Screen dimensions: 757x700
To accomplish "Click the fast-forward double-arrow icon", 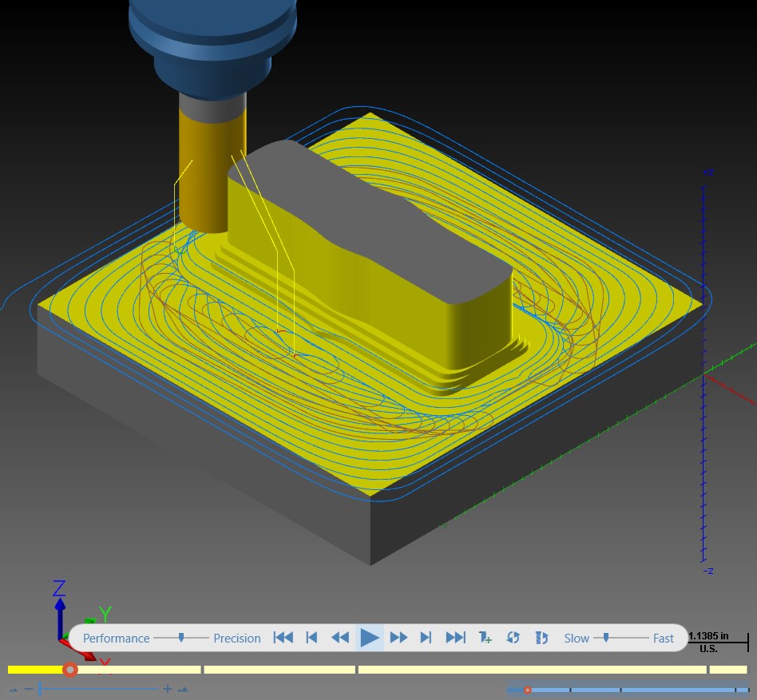I will pos(398,638).
